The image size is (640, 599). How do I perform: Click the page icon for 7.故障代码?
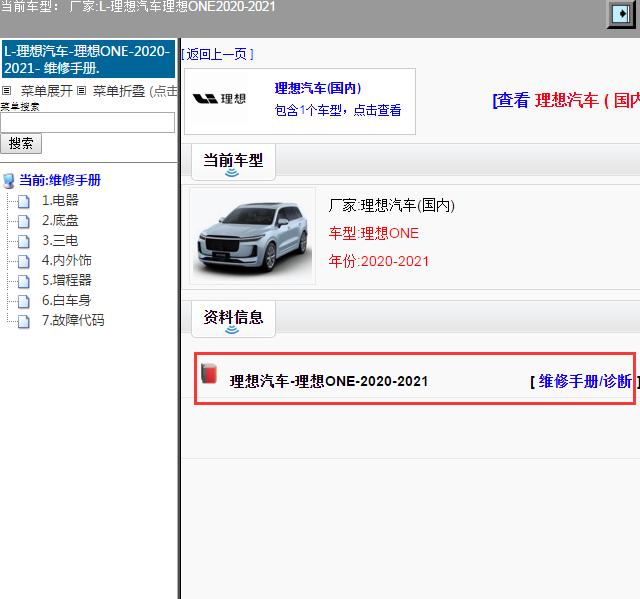click(x=24, y=321)
